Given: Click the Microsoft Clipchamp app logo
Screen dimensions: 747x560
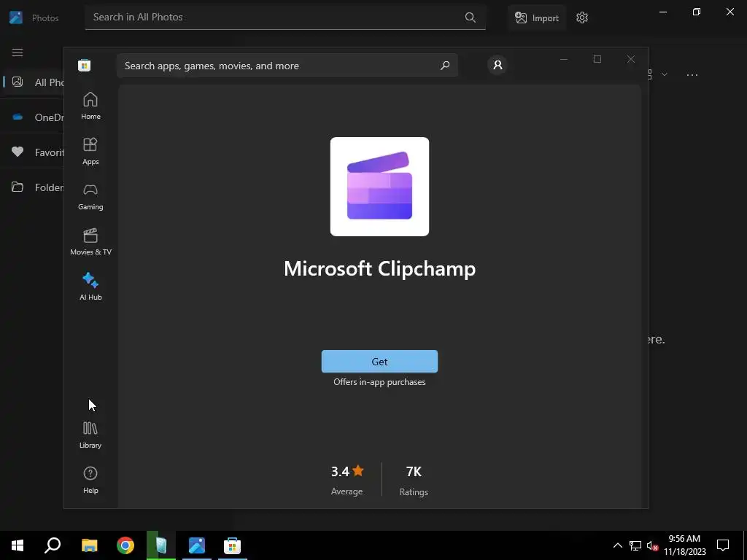Looking at the screenshot, I should tap(379, 187).
